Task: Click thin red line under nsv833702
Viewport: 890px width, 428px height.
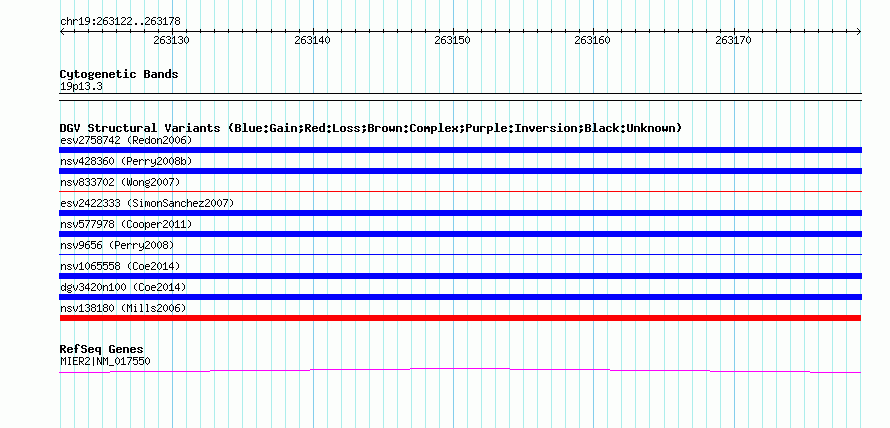Action: [460, 192]
